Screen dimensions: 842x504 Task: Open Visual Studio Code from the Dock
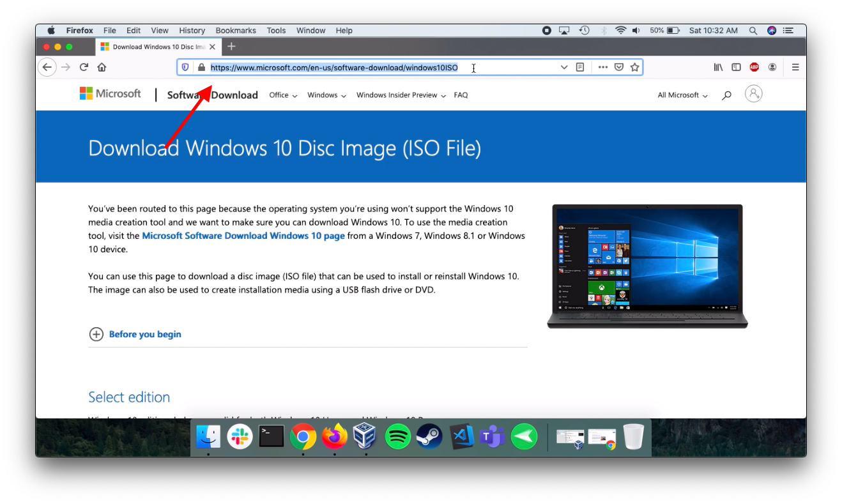pyautogui.click(x=461, y=437)
